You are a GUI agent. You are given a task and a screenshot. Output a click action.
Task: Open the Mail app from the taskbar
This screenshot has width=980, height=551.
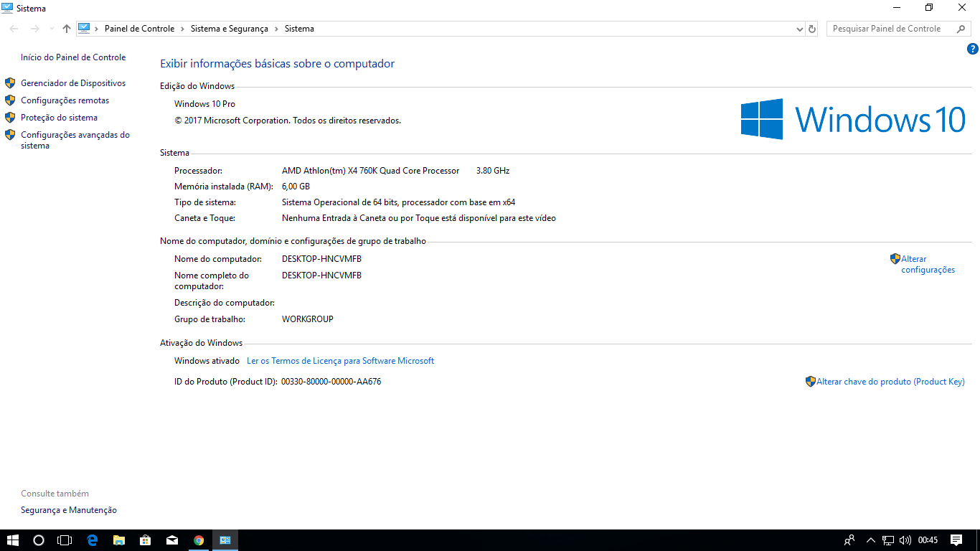click(x=172, y=540)
